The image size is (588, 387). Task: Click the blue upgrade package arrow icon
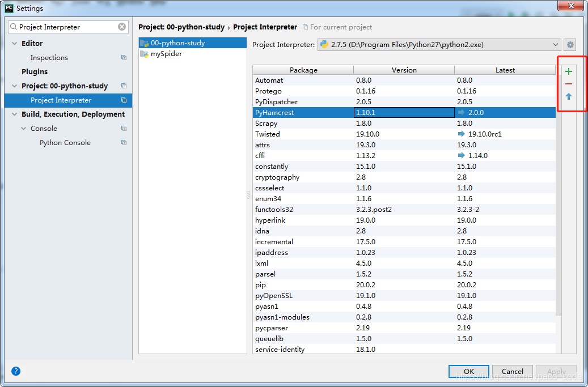point(569,97)
